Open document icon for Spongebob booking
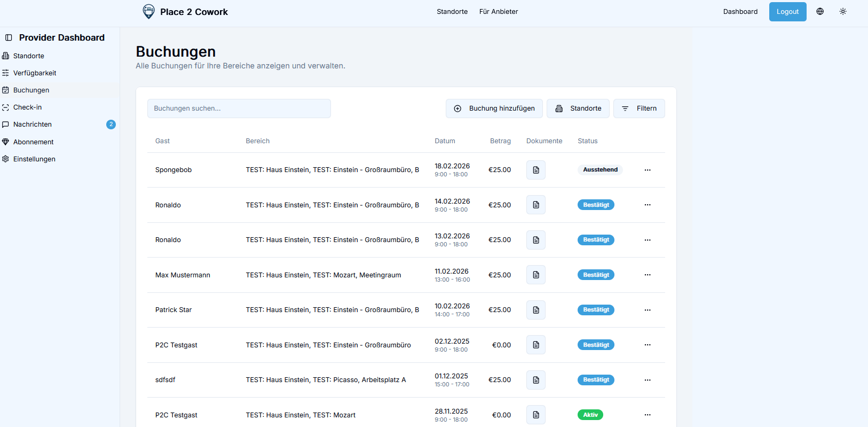The width and height of the screenshot is (868, 427). click(535, 170)
